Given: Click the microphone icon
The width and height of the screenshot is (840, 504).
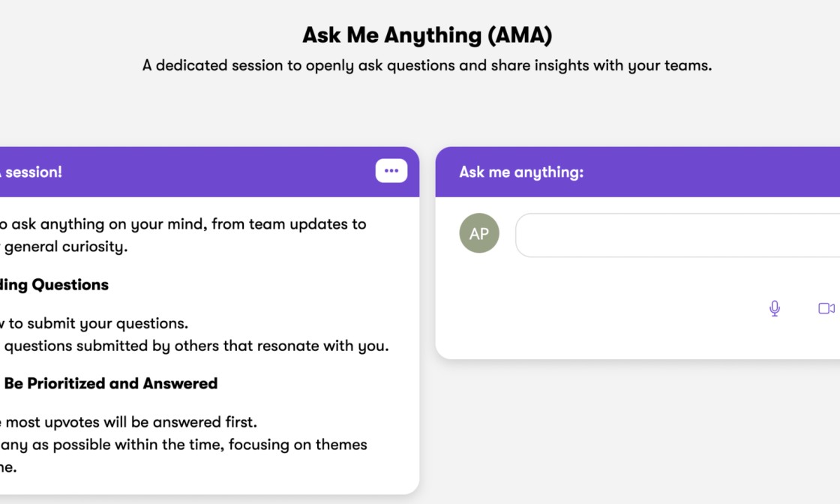Looking at the screenshot, I should tap(775, 308).
